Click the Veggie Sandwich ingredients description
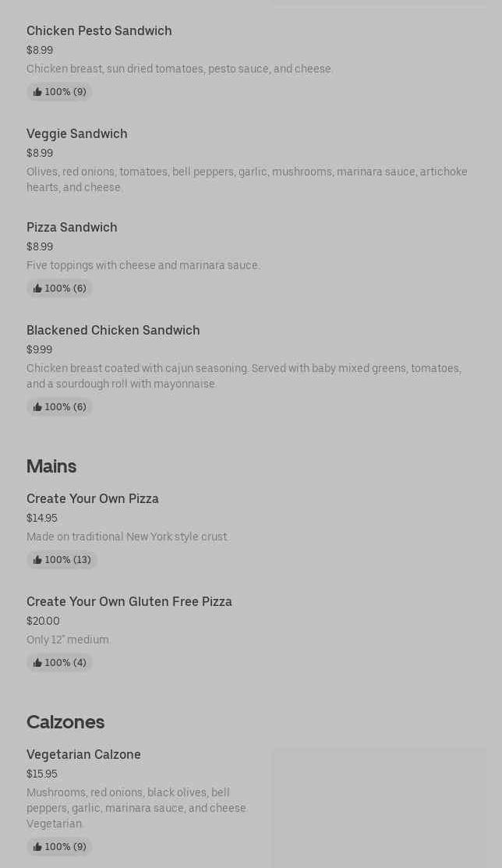The width and height of the screenshot is (502, 868). click(246, 179)
